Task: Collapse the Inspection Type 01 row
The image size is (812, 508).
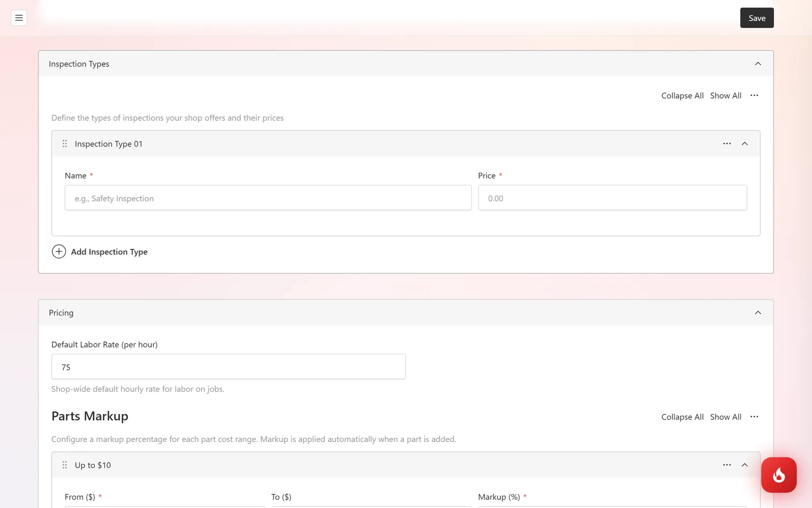Action: point(745,144)
